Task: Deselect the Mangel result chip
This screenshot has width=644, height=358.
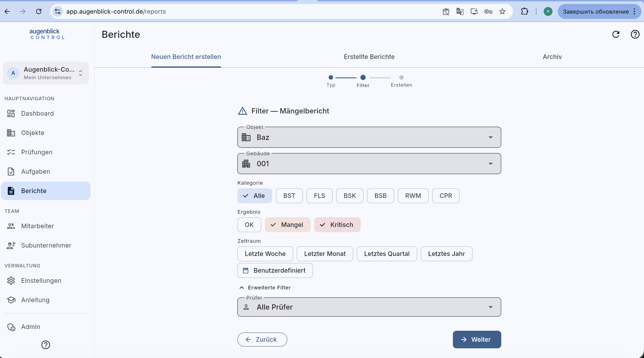Action: [287, 225]
